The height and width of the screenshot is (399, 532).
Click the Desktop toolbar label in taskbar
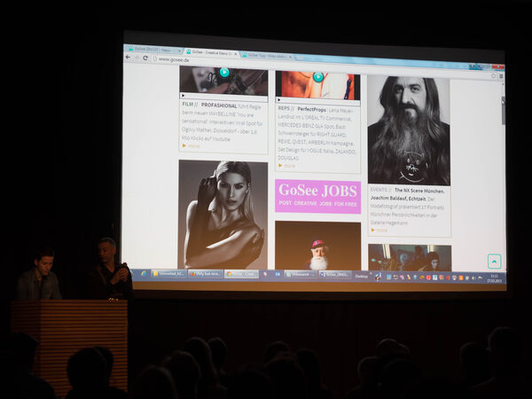362,276
